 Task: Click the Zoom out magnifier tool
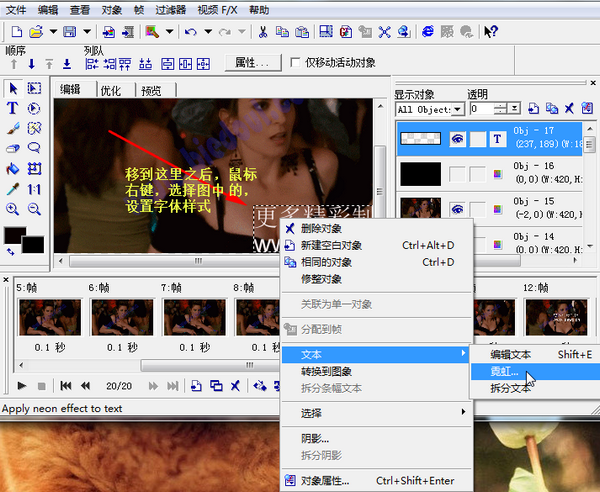[34, 209]
